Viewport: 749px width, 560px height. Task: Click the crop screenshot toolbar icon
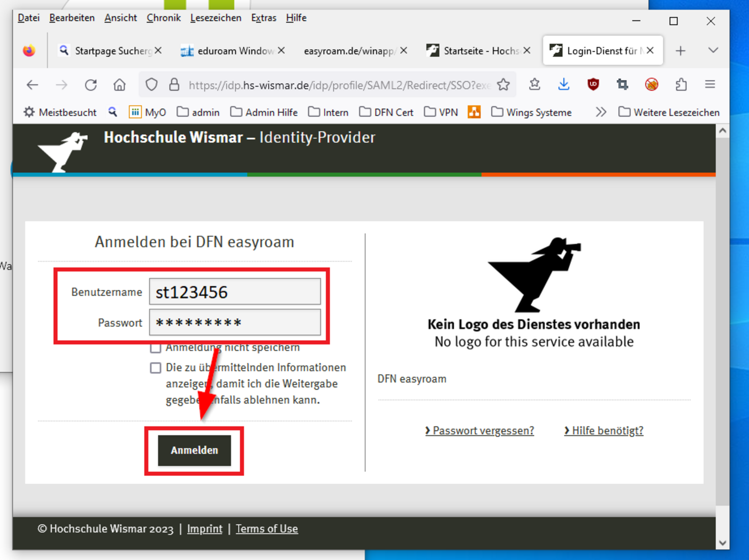pos(622,85)
